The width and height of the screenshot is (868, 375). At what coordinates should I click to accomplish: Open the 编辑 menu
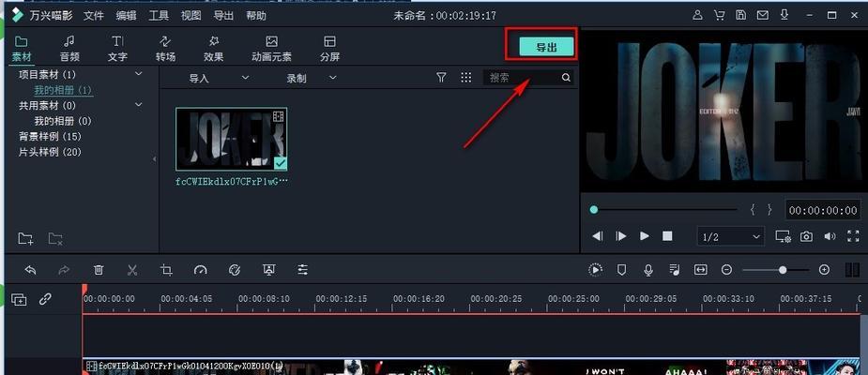click(127, 16)
